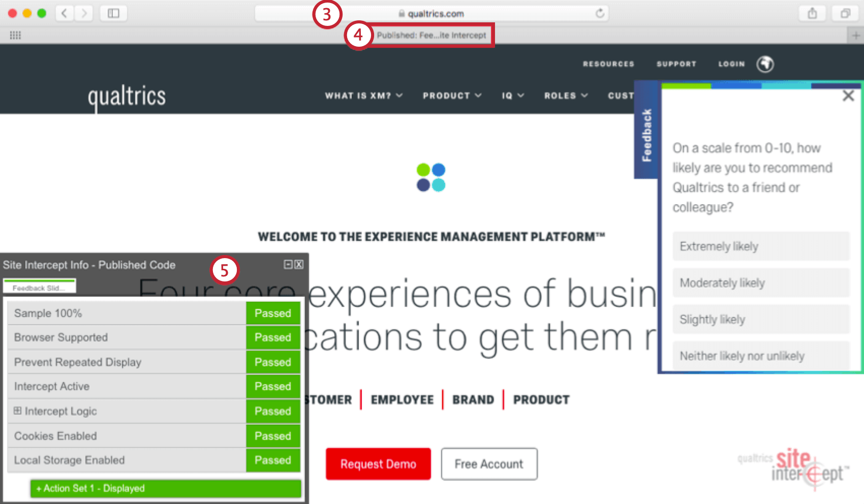The width and height of the screenshot is (864, 504).
Task: Click the Sample 100% row
Action: pyautogui.click(x=153, y=313)
